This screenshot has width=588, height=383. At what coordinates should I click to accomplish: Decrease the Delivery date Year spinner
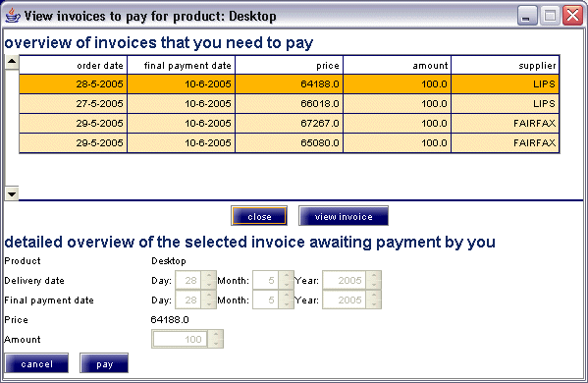(x=373, y=285)
